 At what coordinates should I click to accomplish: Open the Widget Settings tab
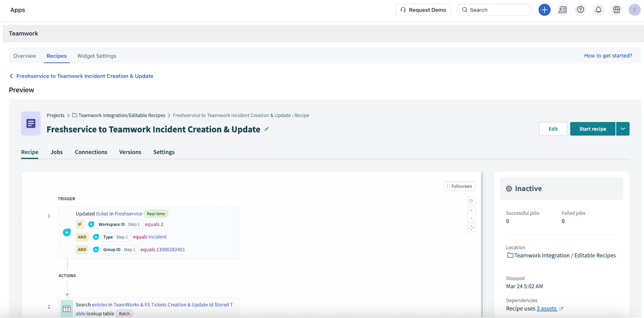(x=97, y=56)
